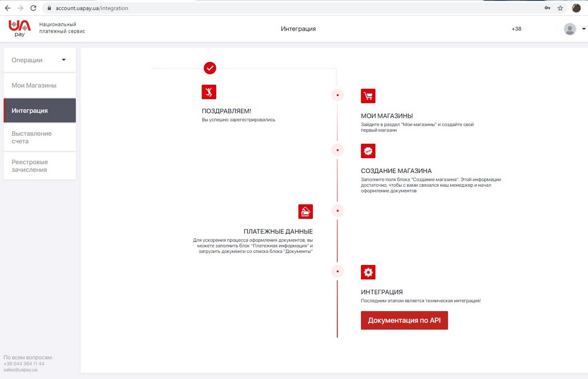
Task: Click the red checkmark completed-step icon
Action: click(x=210, y=68)
